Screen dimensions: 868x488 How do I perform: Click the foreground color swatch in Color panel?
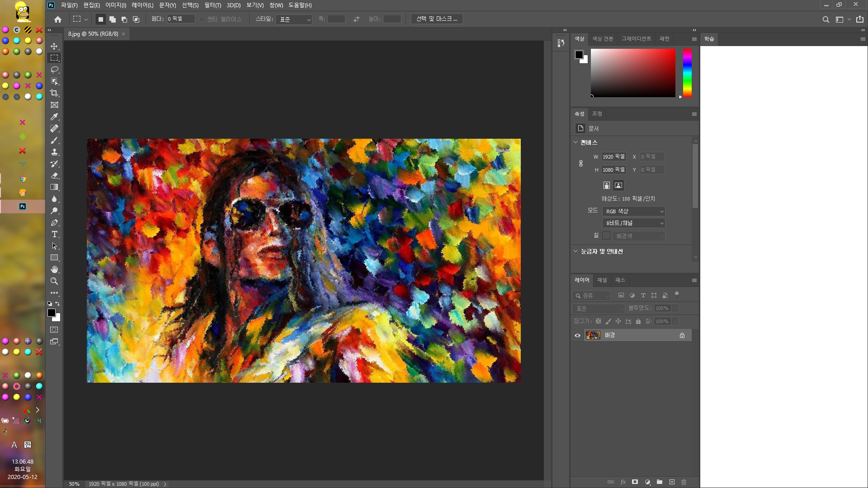(579, 55)
